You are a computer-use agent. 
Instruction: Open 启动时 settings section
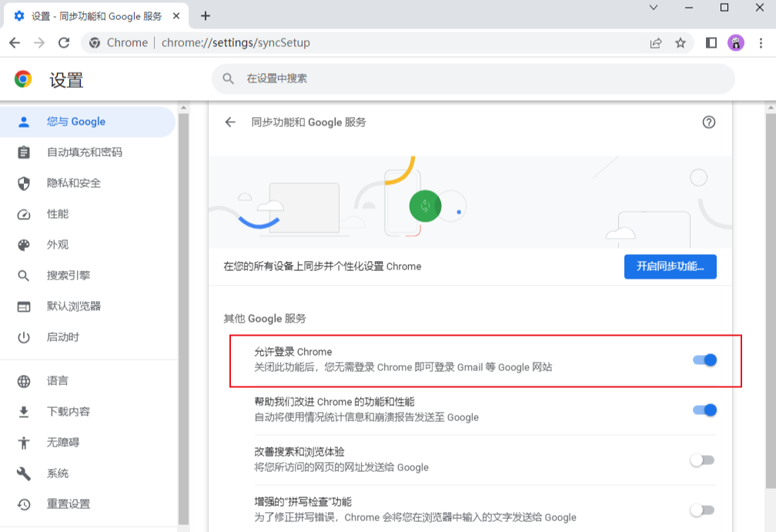click(88, 337)
